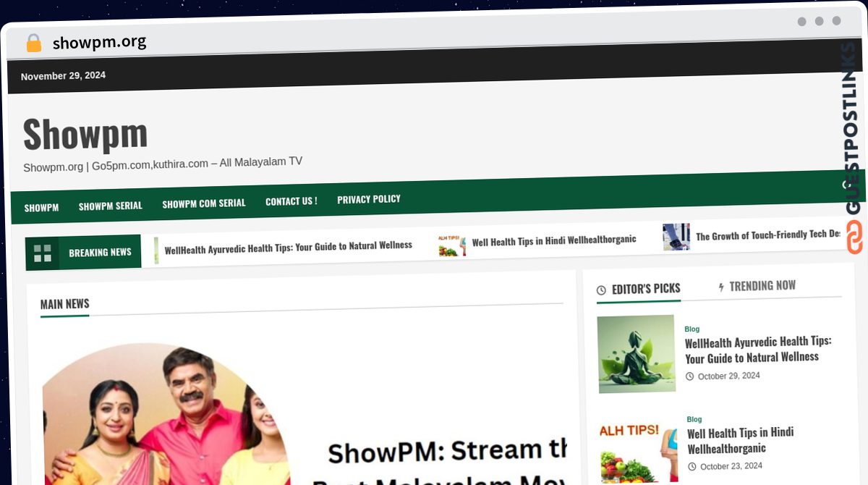This screenshot has width=868, height=485.
Task: Open the Editor's Picks tab
Action: coord(639,290)
